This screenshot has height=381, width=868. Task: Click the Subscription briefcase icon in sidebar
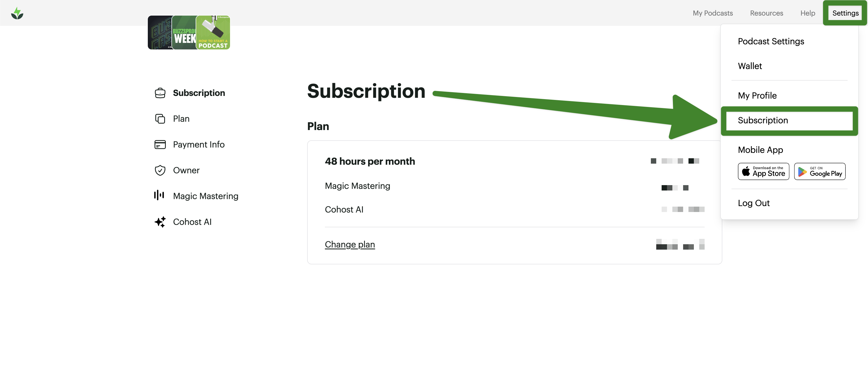(160, 93)
